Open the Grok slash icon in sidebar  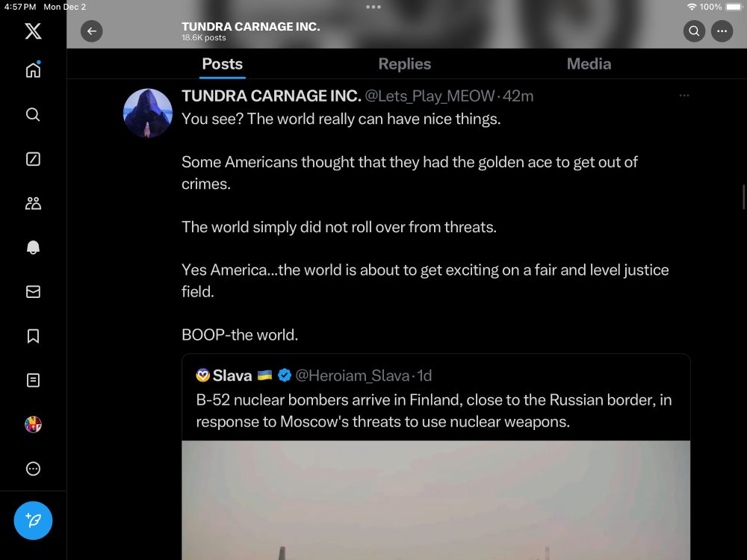click(33, 158)
